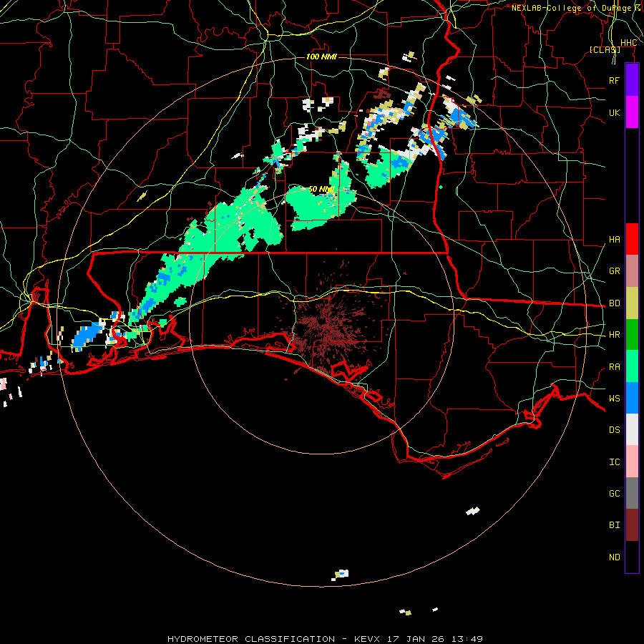Click the HA legend label
Screen dimensions: 644x644
pyautogui.click(x=614, y=239)
